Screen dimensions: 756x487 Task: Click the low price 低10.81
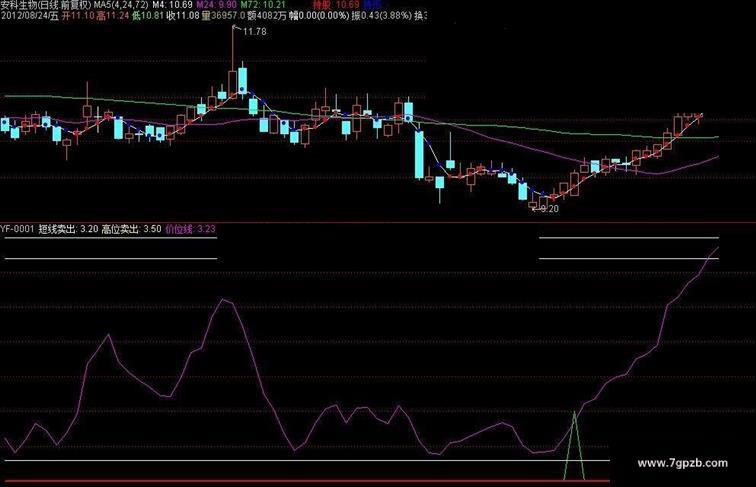[x=148, y=16]
